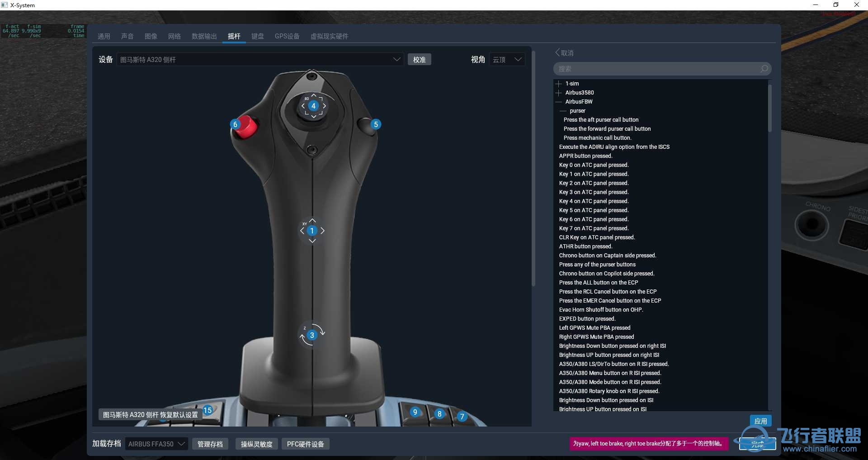The image size is (868, 460).
Task: Click the 取消 cancel link
Action: 567,53
